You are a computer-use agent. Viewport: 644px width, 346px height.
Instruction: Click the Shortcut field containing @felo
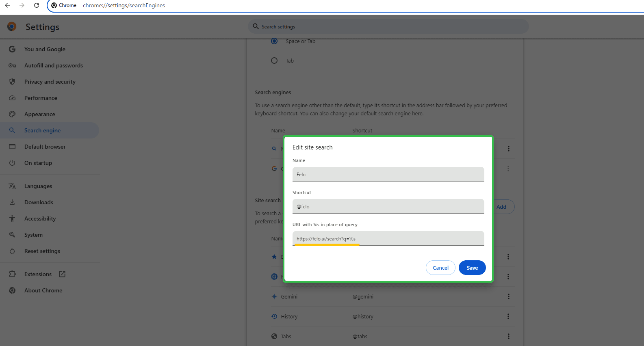coord(388,206)
